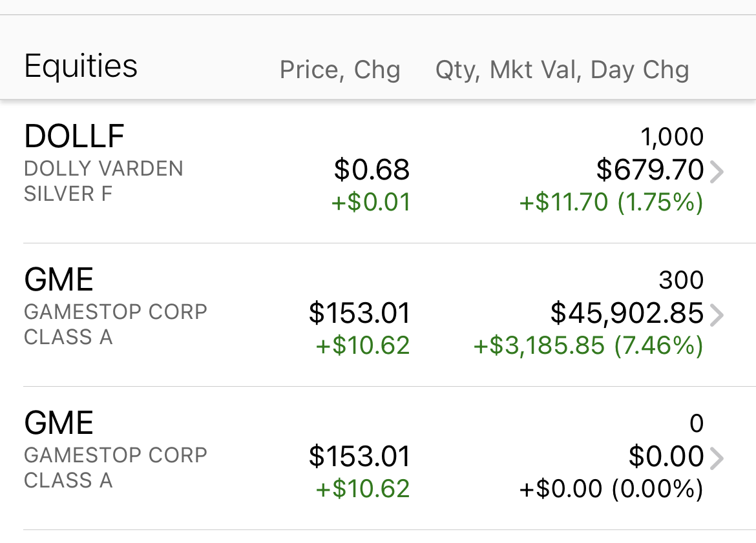Open the GME ticker with 300 shares
The width and height of the screenshot is (756, 543).
tap(59, 280)
